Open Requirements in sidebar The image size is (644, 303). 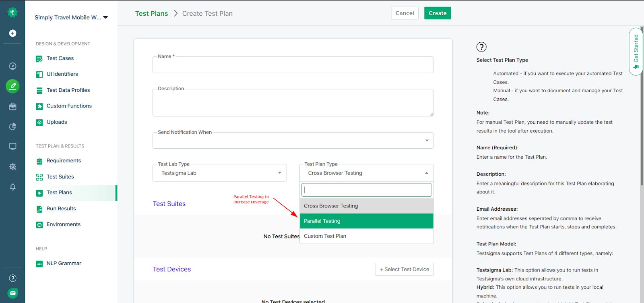point(64,161)
